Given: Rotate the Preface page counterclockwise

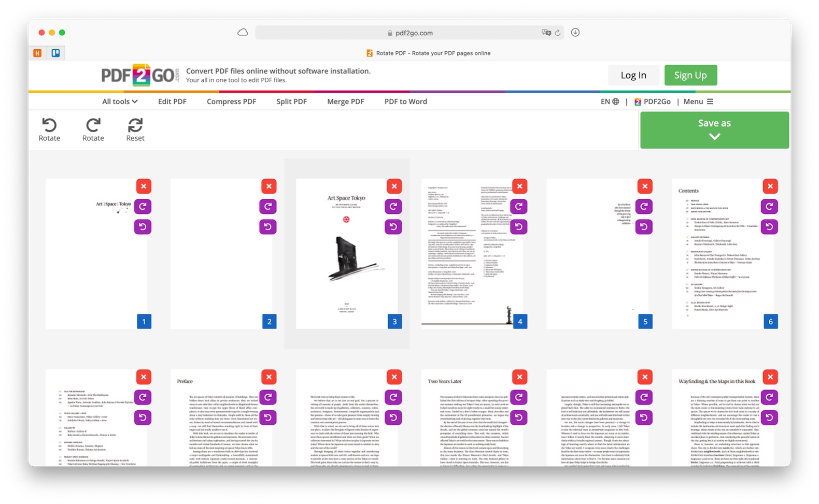Looking at the screenshot, I should coord(268,417).
